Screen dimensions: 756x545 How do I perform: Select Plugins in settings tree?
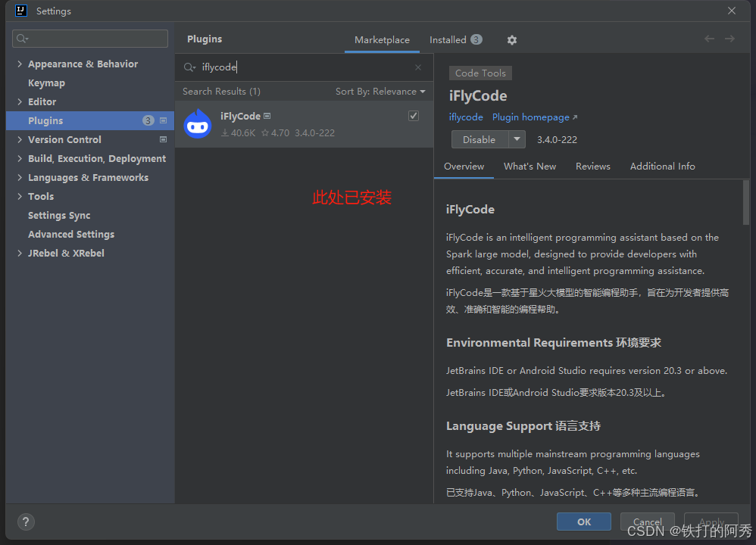coord(90,120)
